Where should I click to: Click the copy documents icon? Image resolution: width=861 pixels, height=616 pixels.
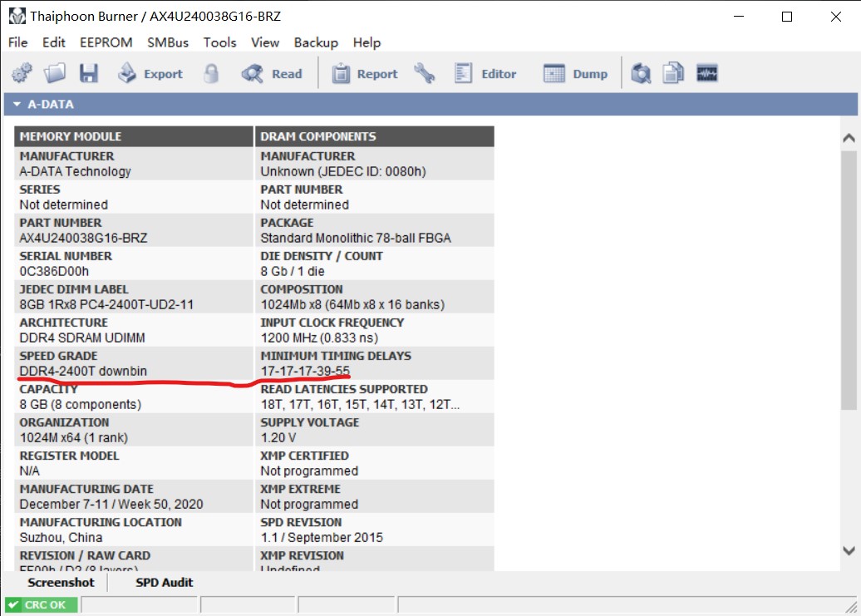673,73
